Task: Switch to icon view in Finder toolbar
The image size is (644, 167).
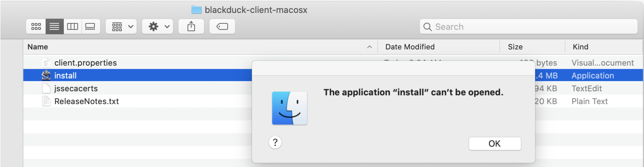Action: (36, 26)
